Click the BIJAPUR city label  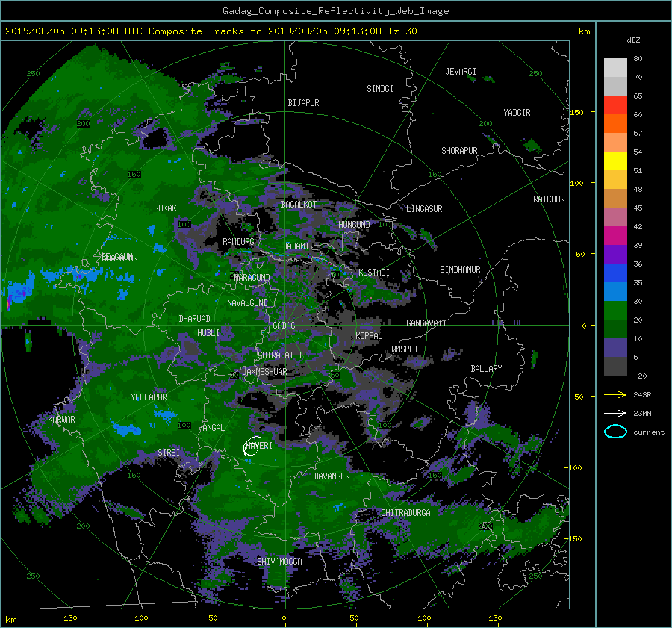point(303,103)
